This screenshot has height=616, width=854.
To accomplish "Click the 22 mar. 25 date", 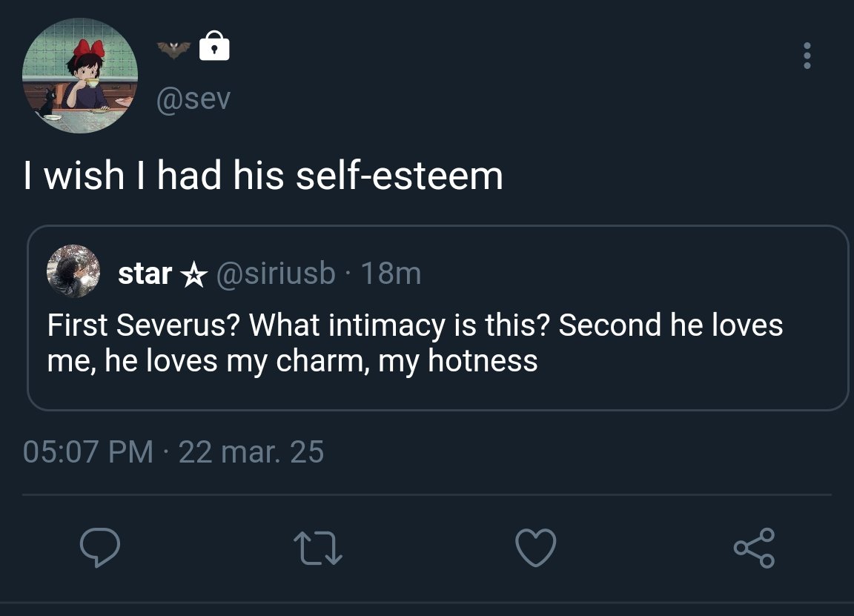I will [251, 451].
